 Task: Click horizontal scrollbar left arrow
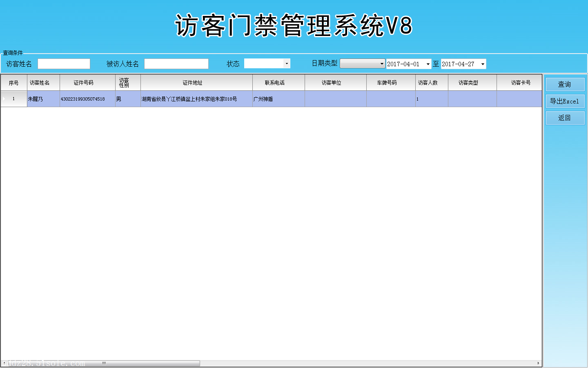tap(4, 363)
